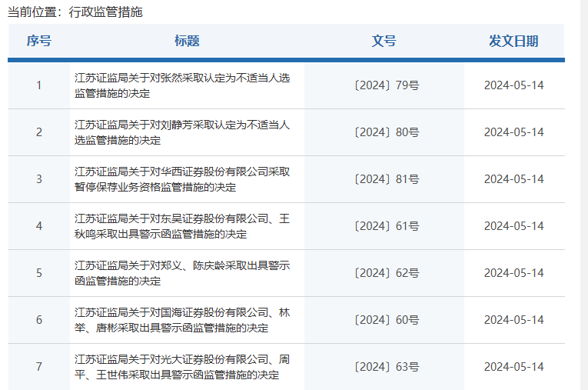
Task: Select document number 〔2024〕79号
Action: [387, 85]
